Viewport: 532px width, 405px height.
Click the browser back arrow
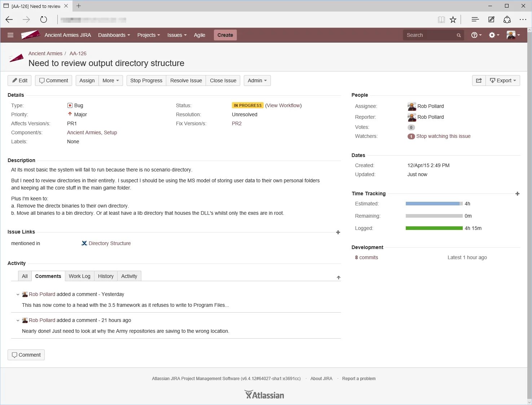click(x=9, y=19)
